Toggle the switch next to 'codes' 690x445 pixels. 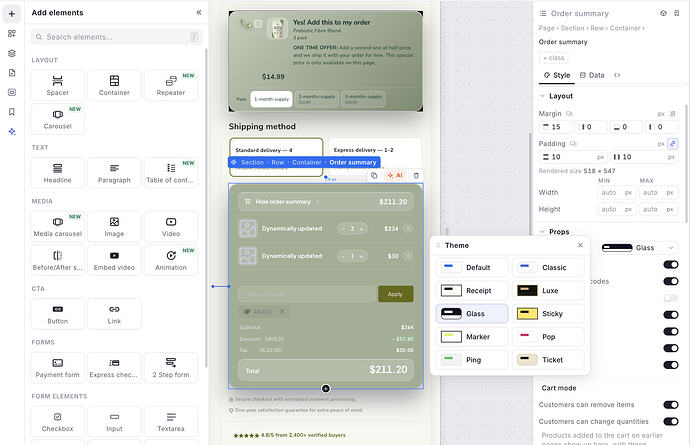(x=671, y=281)
